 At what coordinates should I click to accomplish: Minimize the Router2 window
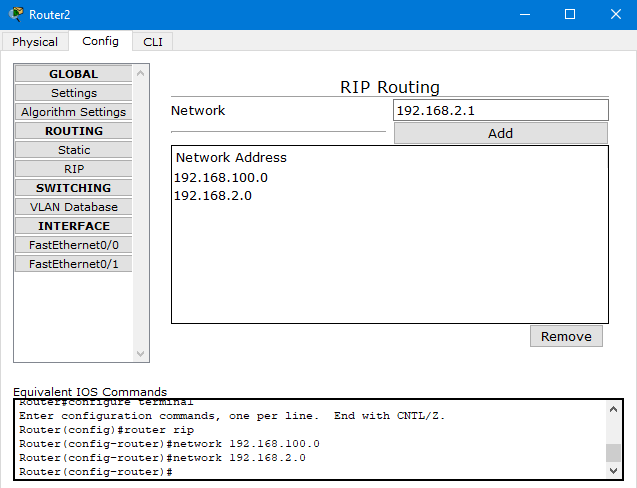click(525, 15)
